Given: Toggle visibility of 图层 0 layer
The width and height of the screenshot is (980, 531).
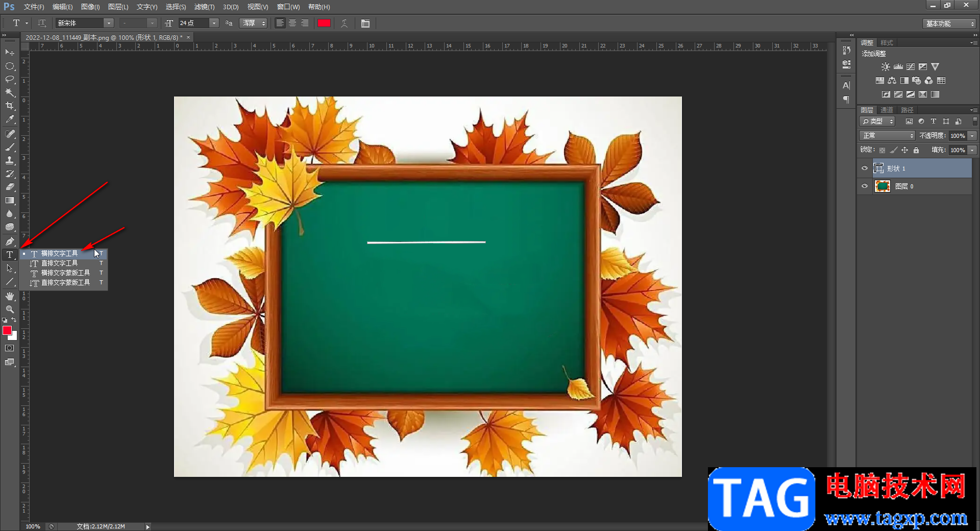Looking at the screenshot, I should [x=865, y=186].
